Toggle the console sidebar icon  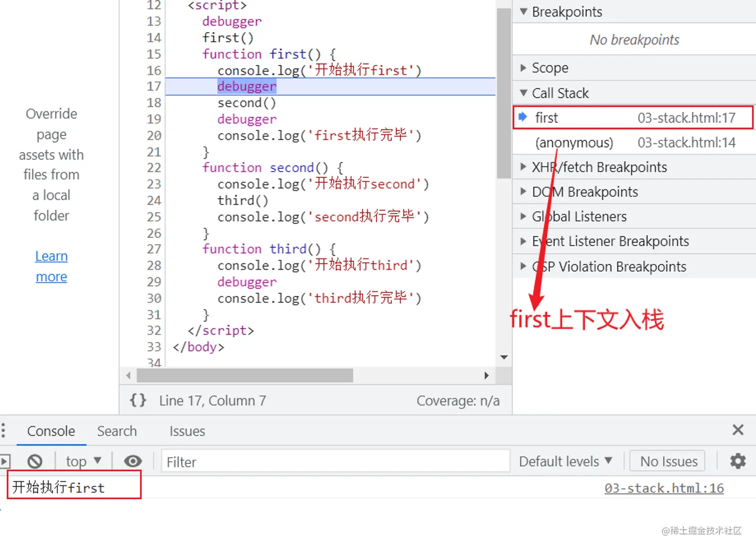point(4,461)
